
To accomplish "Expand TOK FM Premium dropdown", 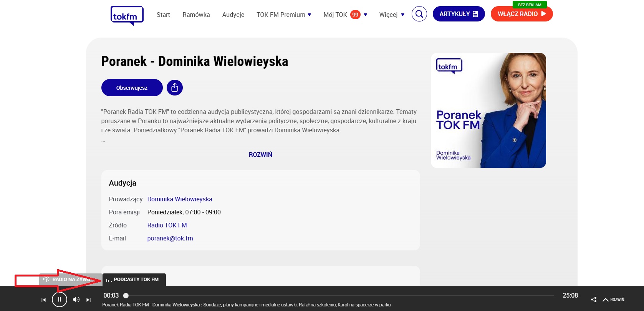I will tap(284, 15).
